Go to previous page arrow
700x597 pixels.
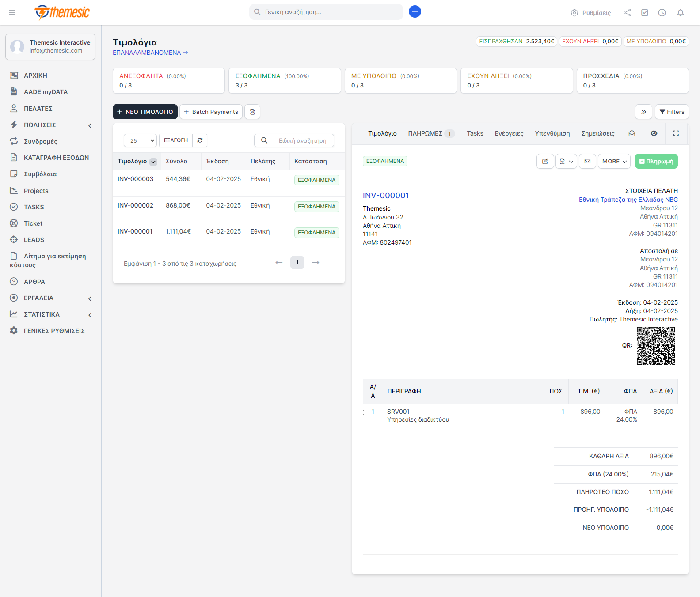pos(279,262)
